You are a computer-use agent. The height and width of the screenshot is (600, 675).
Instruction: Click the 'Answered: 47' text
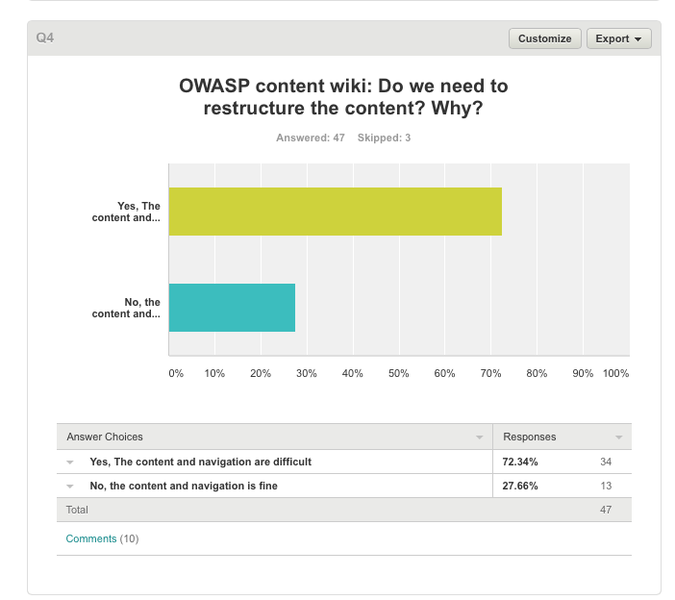tap(310, 138)
